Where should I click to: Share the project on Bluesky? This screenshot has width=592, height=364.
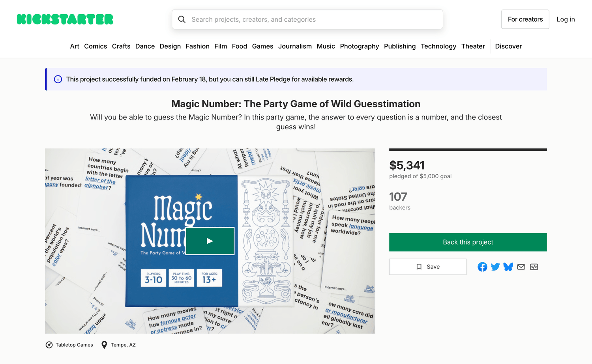[x=508, y=267]
